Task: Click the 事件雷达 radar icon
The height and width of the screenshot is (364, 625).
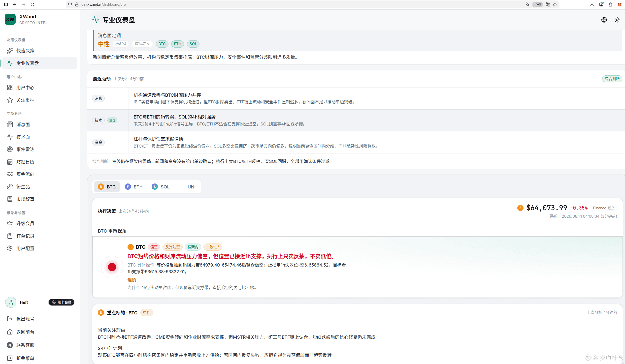Action: (10, 149)
